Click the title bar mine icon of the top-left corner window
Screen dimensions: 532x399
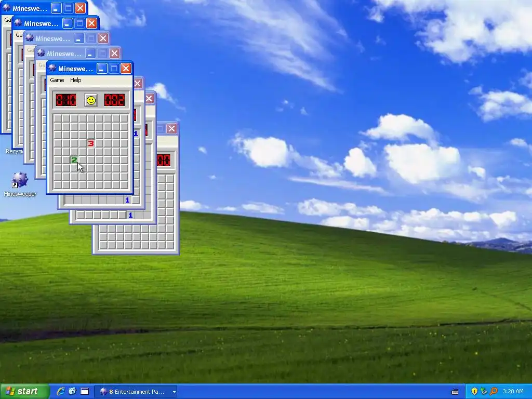(7, 8)
